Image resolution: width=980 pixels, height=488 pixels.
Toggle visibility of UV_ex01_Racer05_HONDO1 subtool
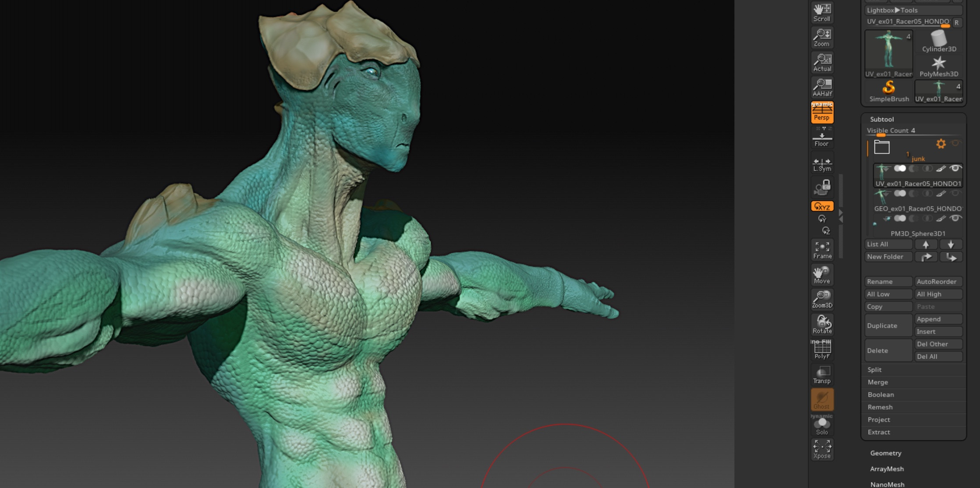tap(955, 169)
